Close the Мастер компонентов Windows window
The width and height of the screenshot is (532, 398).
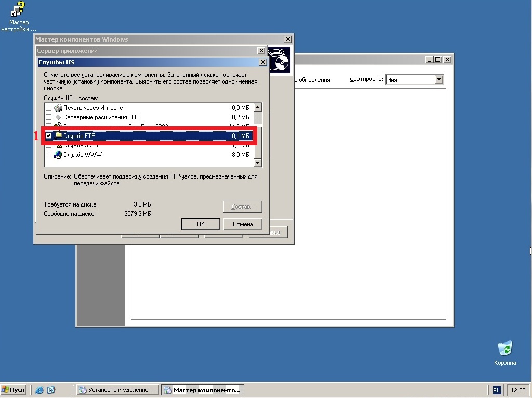(287, 39)
